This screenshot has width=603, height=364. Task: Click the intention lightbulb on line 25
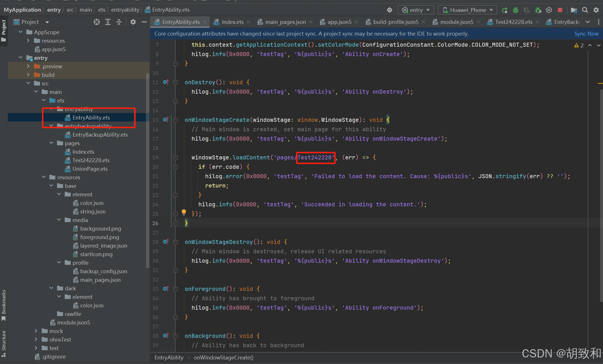point(184,212)
